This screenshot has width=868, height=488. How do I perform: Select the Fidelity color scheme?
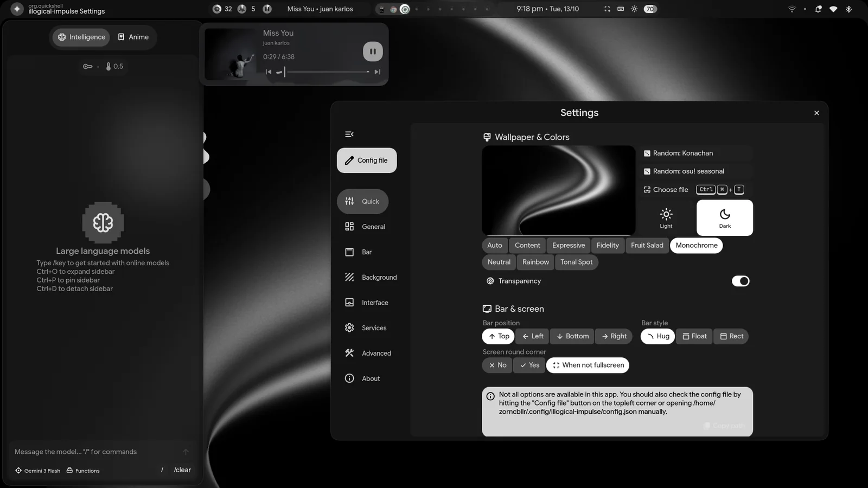click(x=608, y=246)
